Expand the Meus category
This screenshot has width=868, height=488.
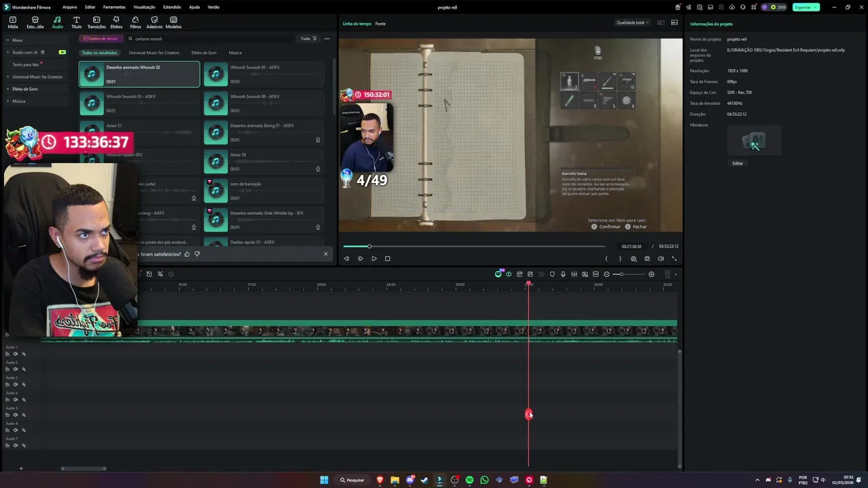(x=7, y=40)
